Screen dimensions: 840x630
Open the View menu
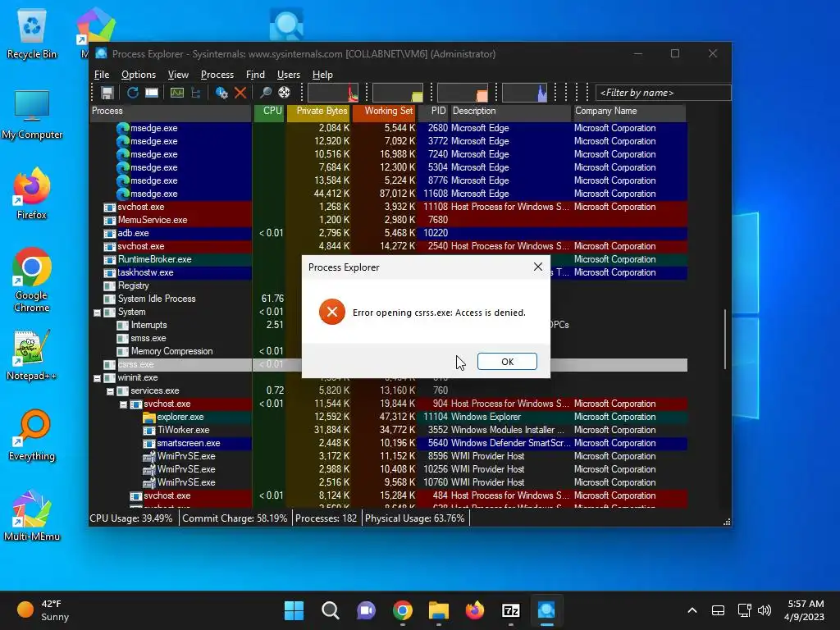(178, 75)
